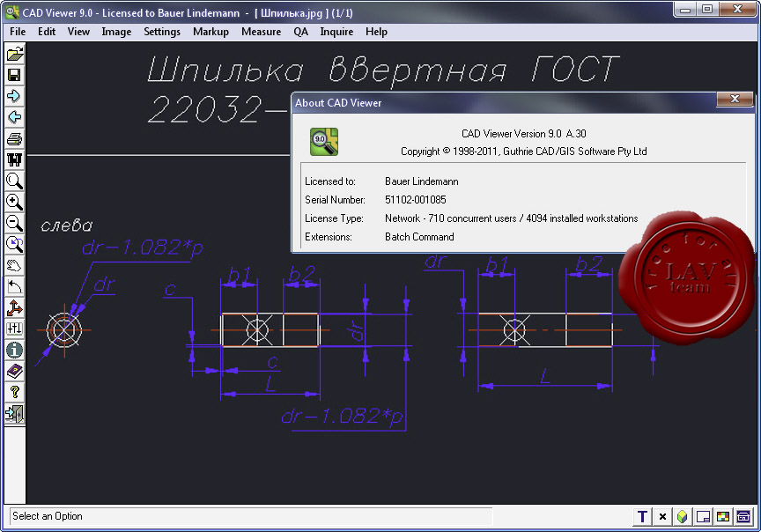Click the 3D cube icon in status bar
Viewport: 761px width, 532px height.
(683, 516)
